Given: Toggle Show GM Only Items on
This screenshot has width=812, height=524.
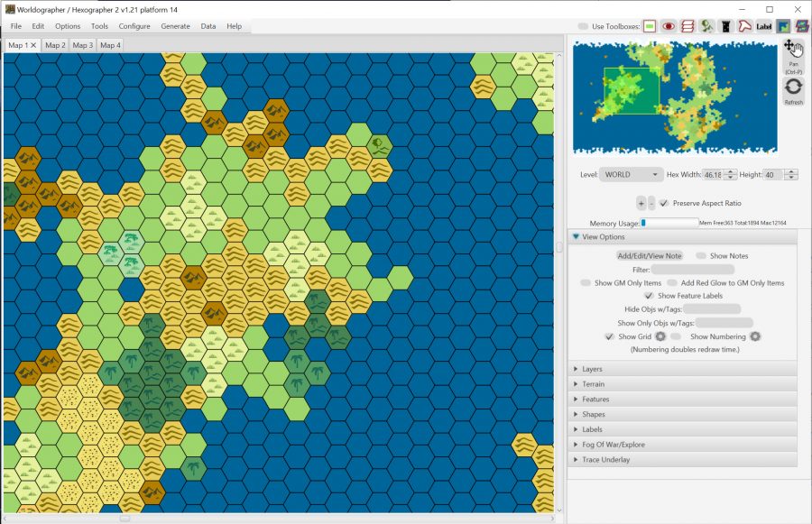Looking at the screenshot, I should pyautogui.click(x=587, y=282).
